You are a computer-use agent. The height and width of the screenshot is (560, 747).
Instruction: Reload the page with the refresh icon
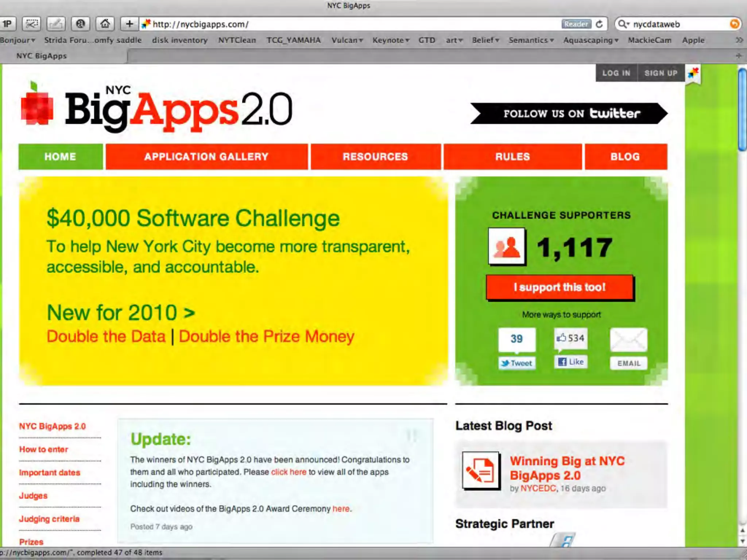pyautogui.click(x=599, y=24)
